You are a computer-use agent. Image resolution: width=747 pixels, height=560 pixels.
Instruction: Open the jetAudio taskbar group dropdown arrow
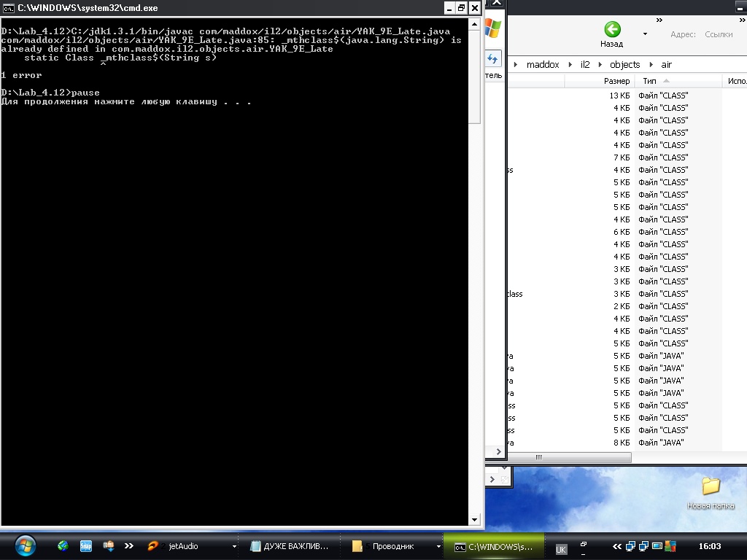coord(234,546)
